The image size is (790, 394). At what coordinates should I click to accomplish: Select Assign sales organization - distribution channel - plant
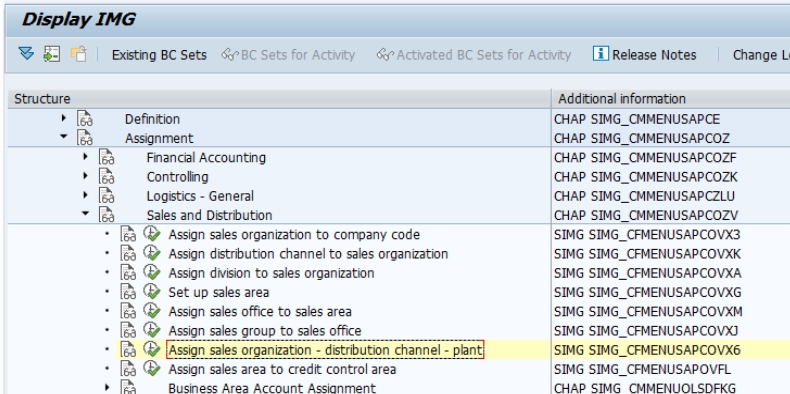point(325,350)
